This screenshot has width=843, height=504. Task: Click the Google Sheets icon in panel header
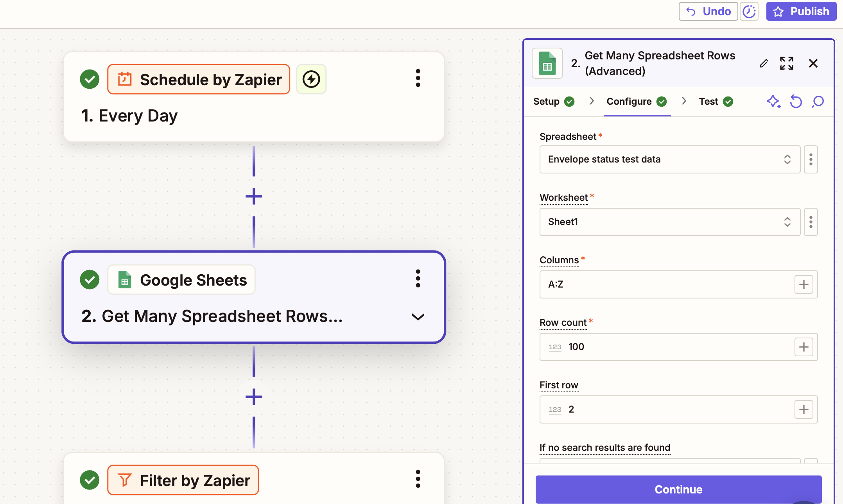pyautogui.click(x=547, y=63)
